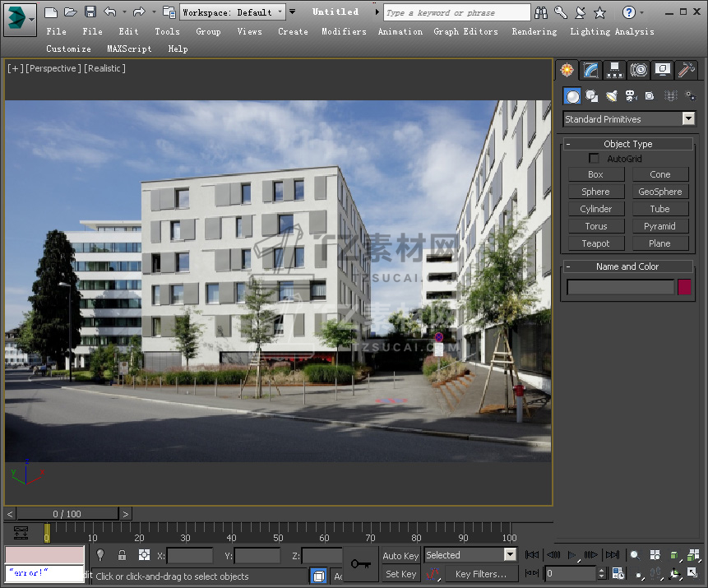Click the GeoSphere object button
The height and width of the screenshot is (588, 708).
pyautogui.click(x=660, y=192)
